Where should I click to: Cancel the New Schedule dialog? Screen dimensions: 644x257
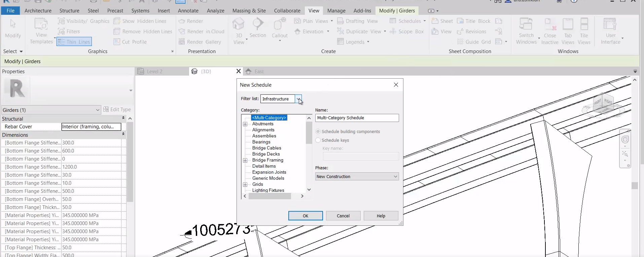pyautogui.click(x=343, y=216)
